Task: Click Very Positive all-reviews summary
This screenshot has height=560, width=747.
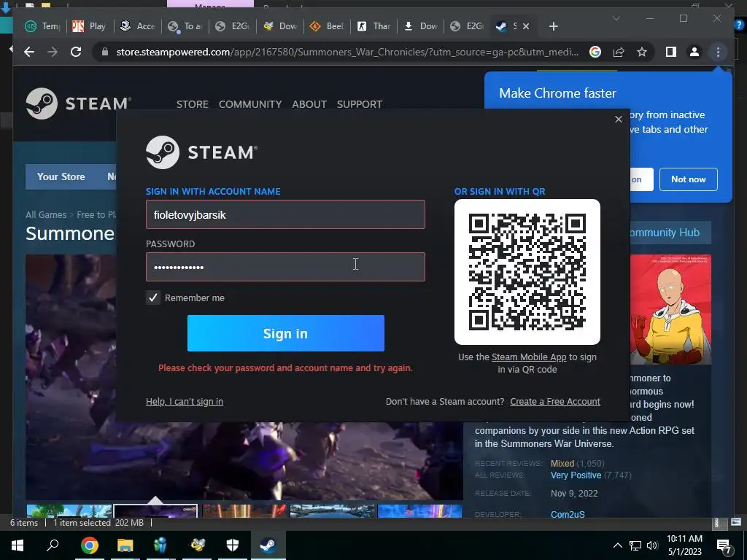Action: pos(576,475)
